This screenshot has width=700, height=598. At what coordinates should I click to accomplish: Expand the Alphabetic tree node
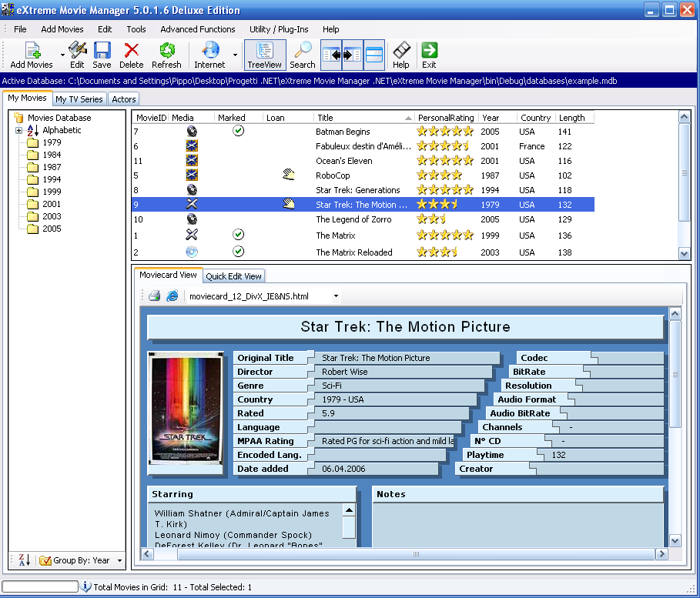pyautogui.click(x=18, y=130)
